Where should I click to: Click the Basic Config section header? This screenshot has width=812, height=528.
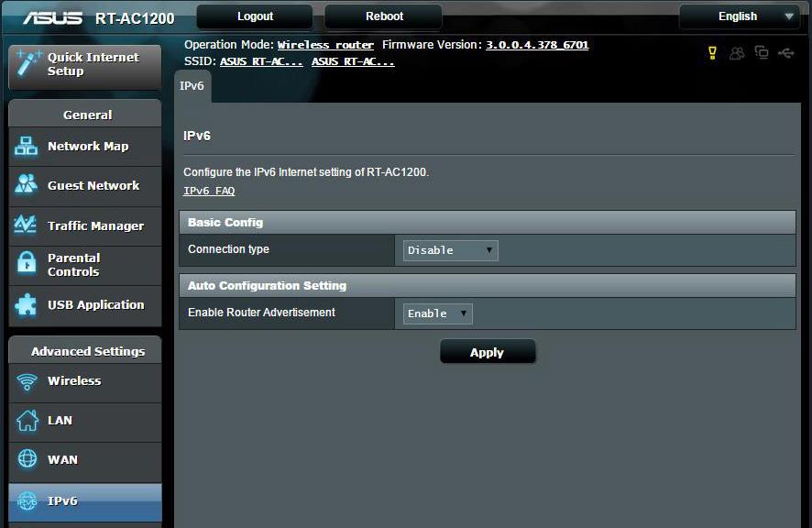pos(488,222)
